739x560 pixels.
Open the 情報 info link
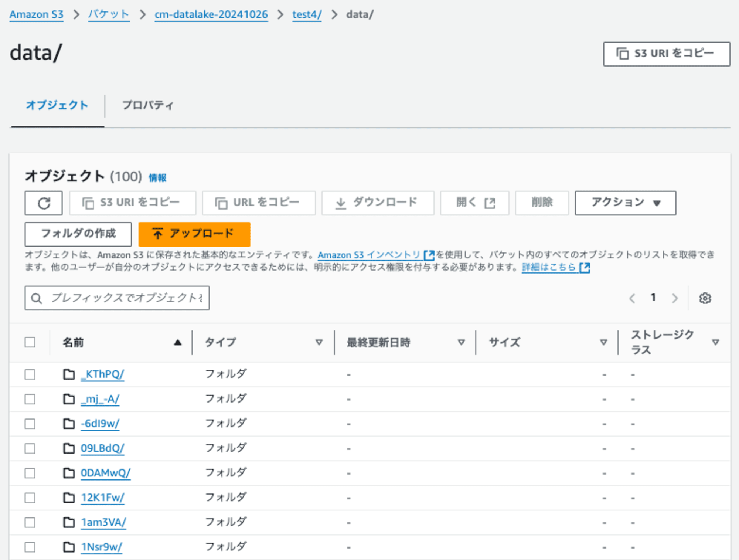157,178
